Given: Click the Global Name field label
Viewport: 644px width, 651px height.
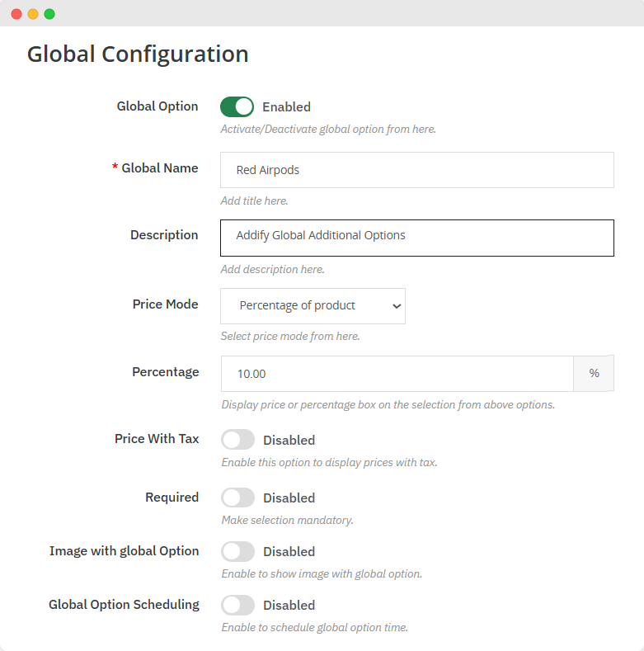Looking at the screenshot, I should click(x=159, y=167).
